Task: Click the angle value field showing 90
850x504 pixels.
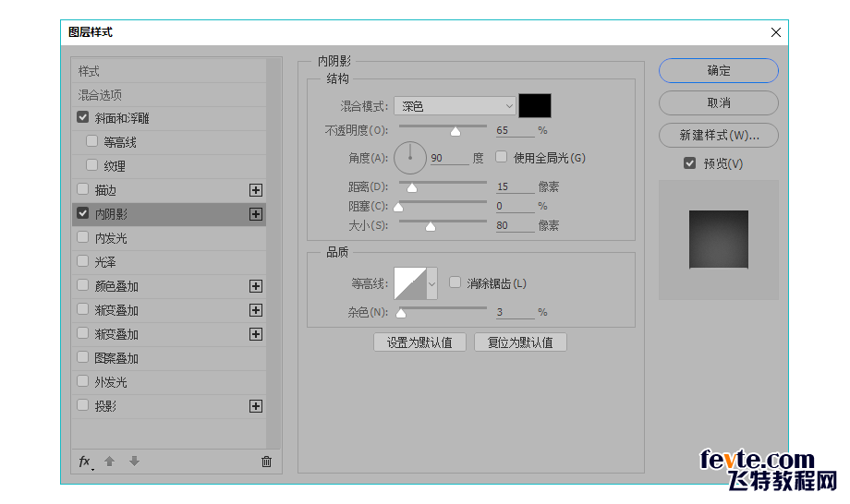Action: [x=449, y=158]
